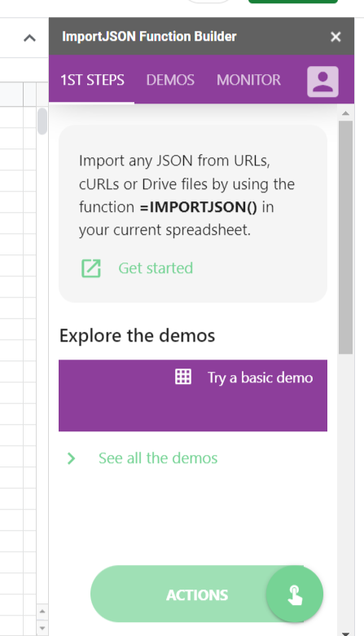Open the DEMOS tab

click(170, 80)
